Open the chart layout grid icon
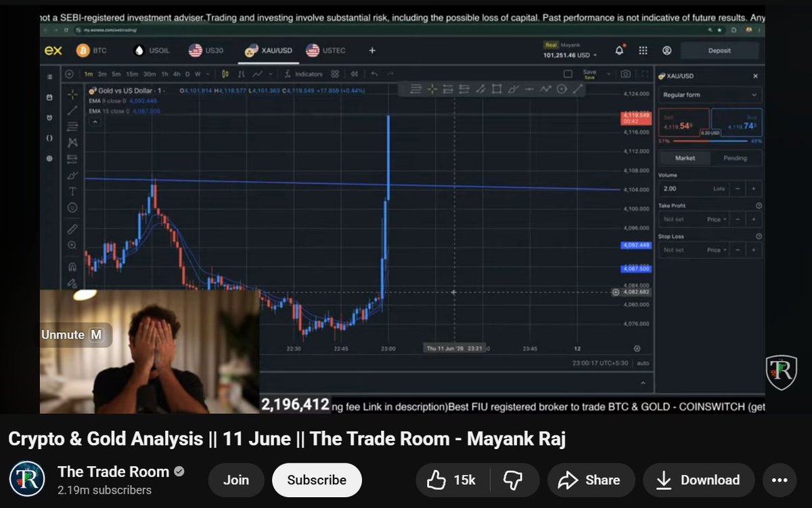The width and height of the screenshot is (812, 508). [334, 74]
